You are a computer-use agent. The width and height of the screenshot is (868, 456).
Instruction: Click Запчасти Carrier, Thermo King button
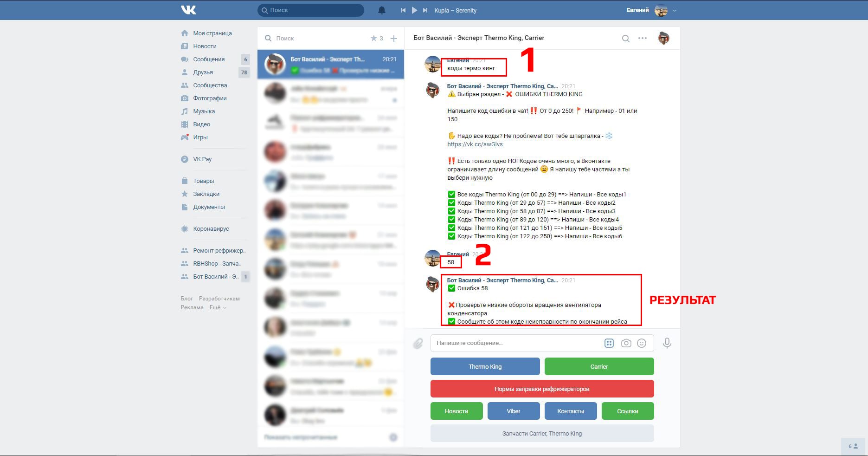click(x=542, y=433)
